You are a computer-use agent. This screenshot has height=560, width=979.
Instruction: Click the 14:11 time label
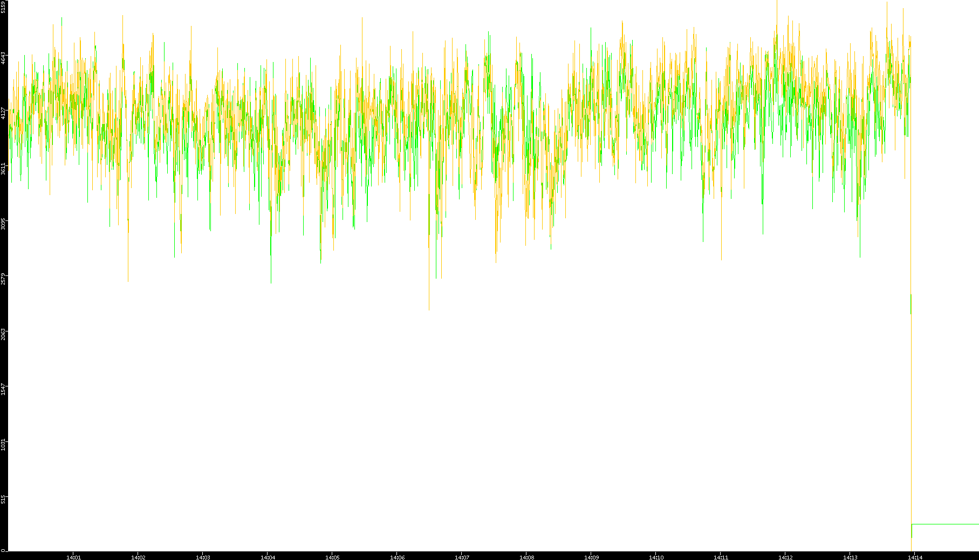point(721,557)
